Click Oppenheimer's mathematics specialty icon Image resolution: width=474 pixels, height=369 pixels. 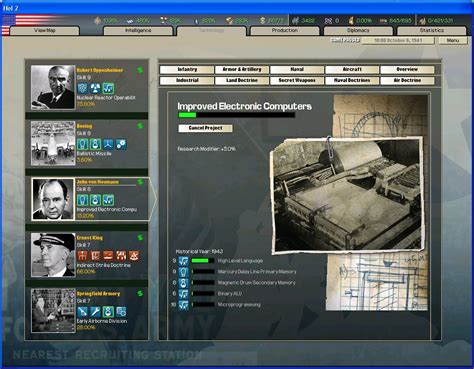click(108, 88)
